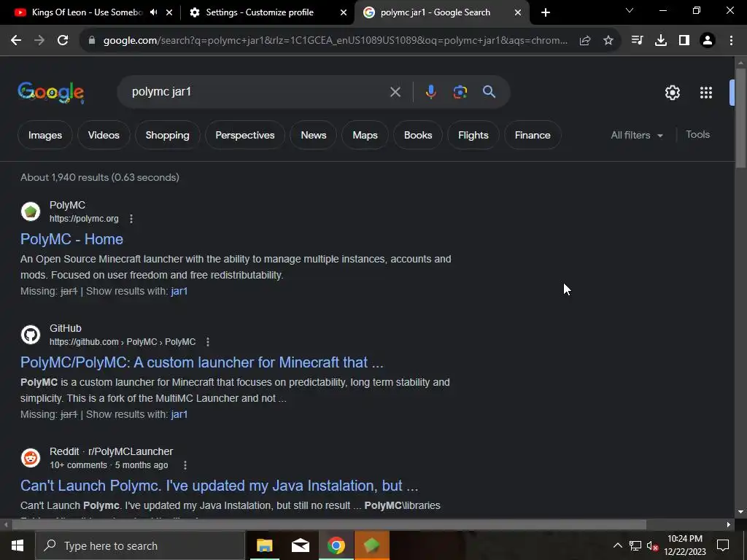Click the vertical page scrollbar thumb
Screen dimensions: 747x560
point(741,118)
